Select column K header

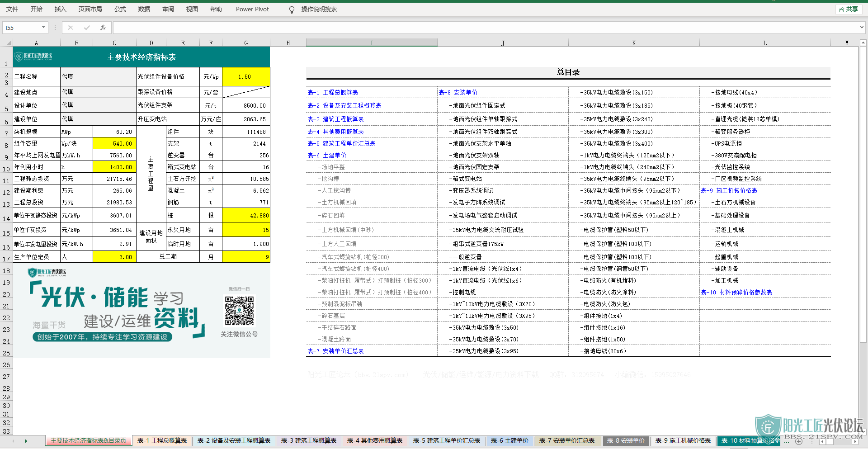634,43
